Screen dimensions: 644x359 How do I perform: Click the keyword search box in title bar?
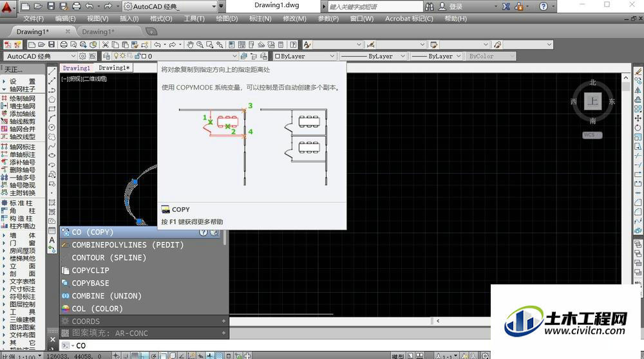tap(375, 6)
